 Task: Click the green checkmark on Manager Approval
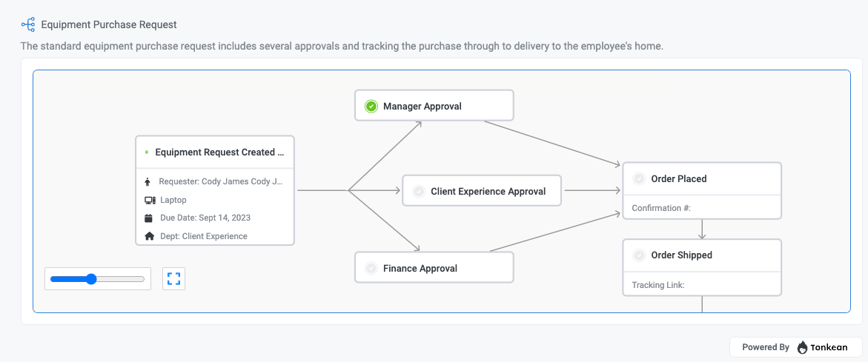point(371,107)
